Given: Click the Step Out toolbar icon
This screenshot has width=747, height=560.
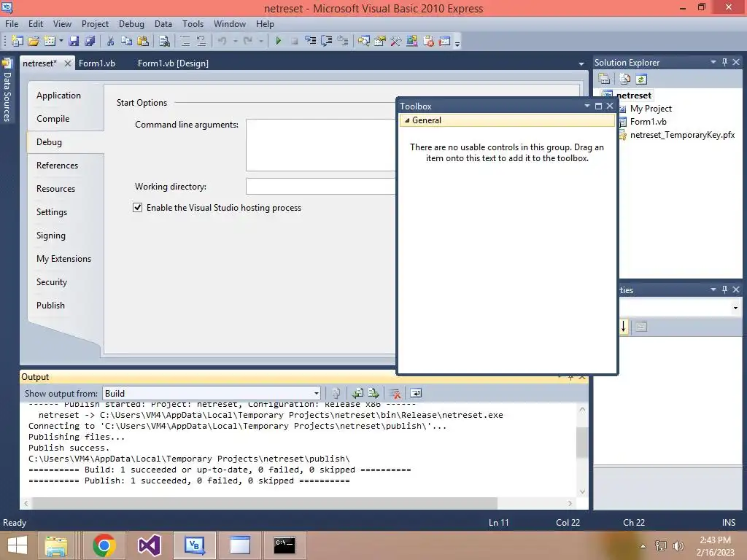Looking at the screenshot, I should pos(343,41).
